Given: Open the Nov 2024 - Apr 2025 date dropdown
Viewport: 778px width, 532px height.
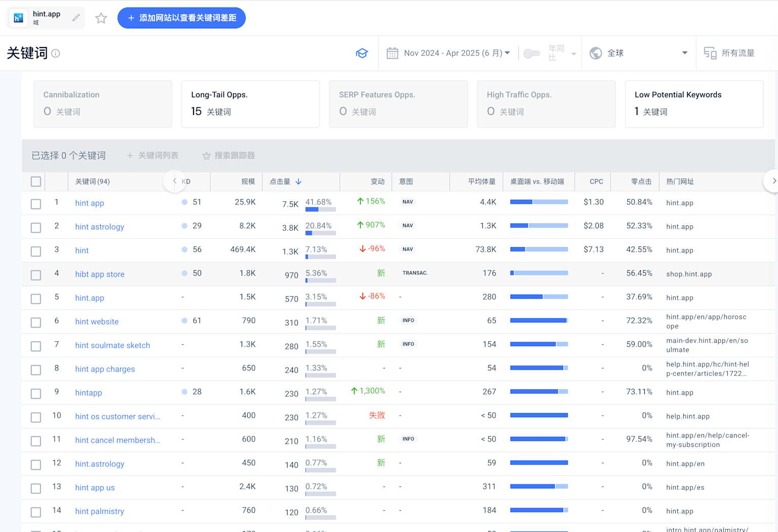Looking at the screenshot, I should coord(456,53).
